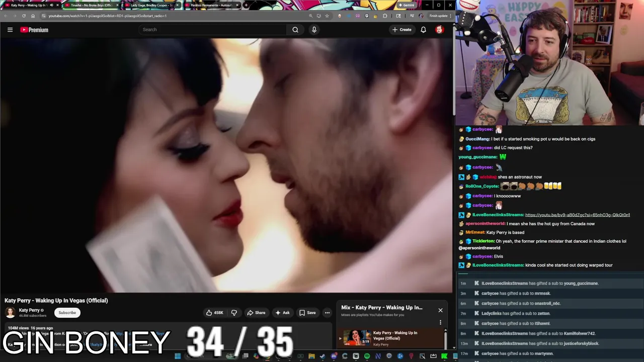This screenshot has width=644, height=362.
Task: Go back in browser history
Action: 6,16
